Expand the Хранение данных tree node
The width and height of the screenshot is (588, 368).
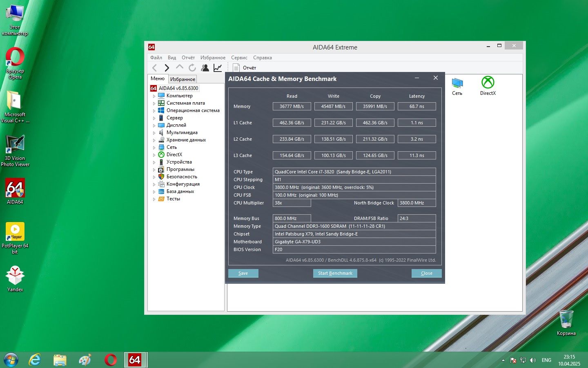[x=154, y=140]
